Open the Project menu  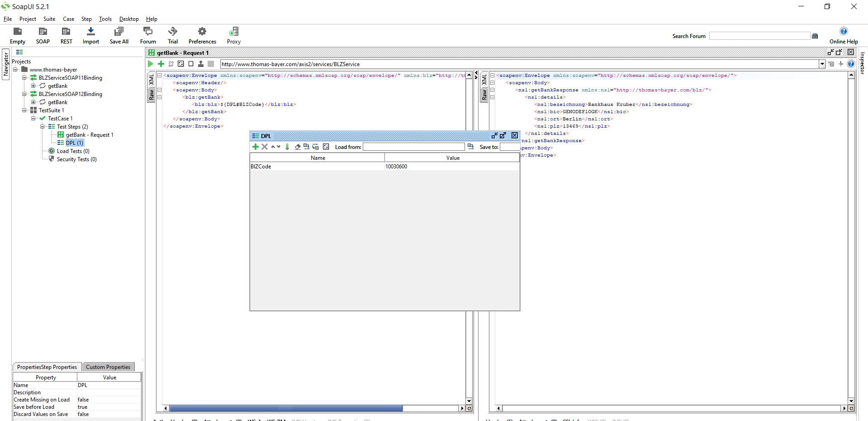28,19
